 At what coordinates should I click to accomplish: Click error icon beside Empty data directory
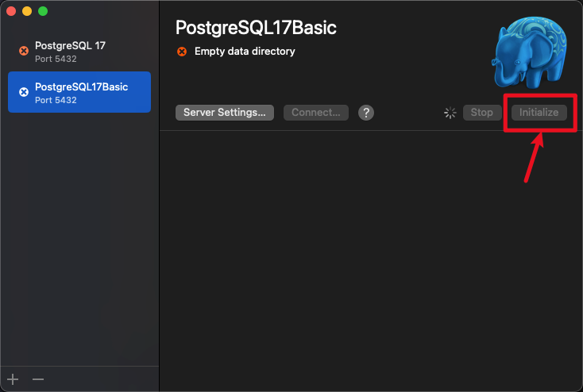[182, 52]
